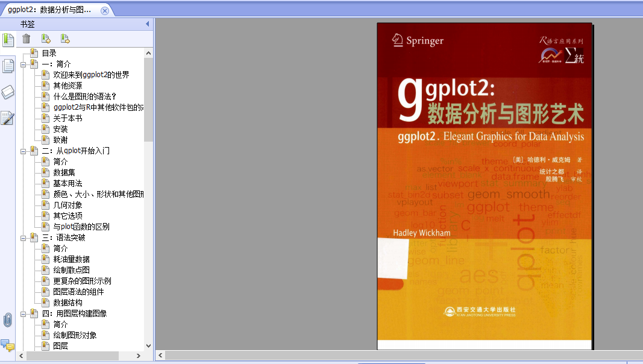Go to 致谢 bookmark
The height and width of the screenshot is (364, 643).
(60, 140)
